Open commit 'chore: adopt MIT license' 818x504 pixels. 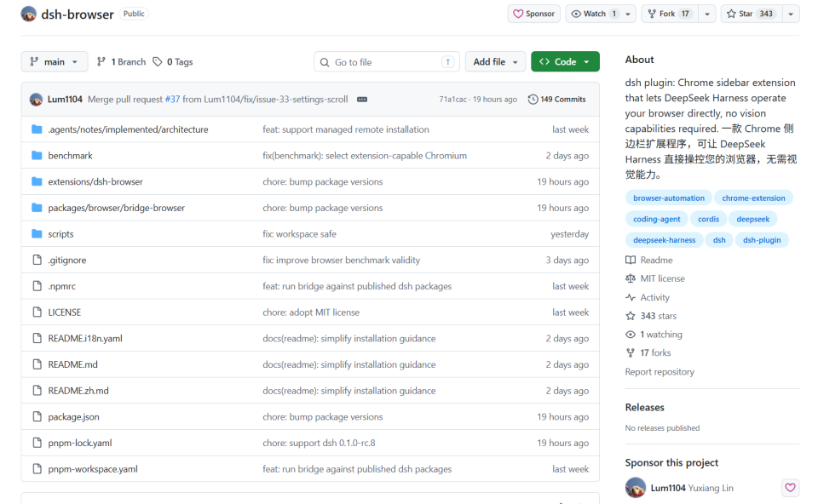tap(311, 312)
